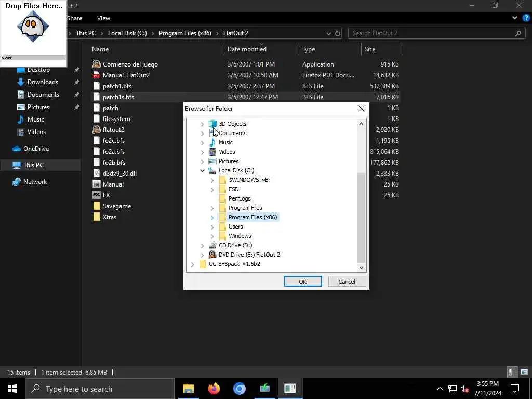The width and height of the screenshot is (532, 399).
Task: Select patch1.bfs file row
Action: click(x=245, y=86)
